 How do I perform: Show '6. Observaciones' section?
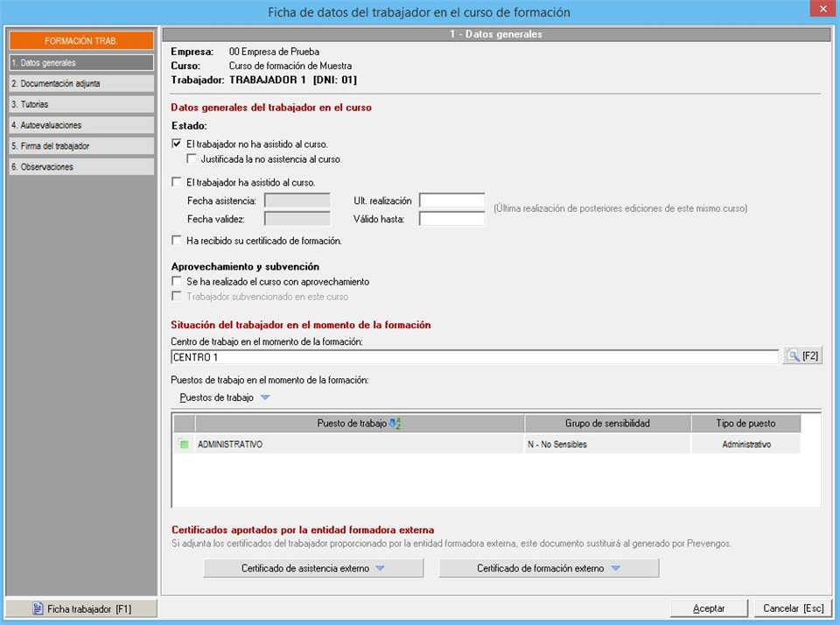81,166
